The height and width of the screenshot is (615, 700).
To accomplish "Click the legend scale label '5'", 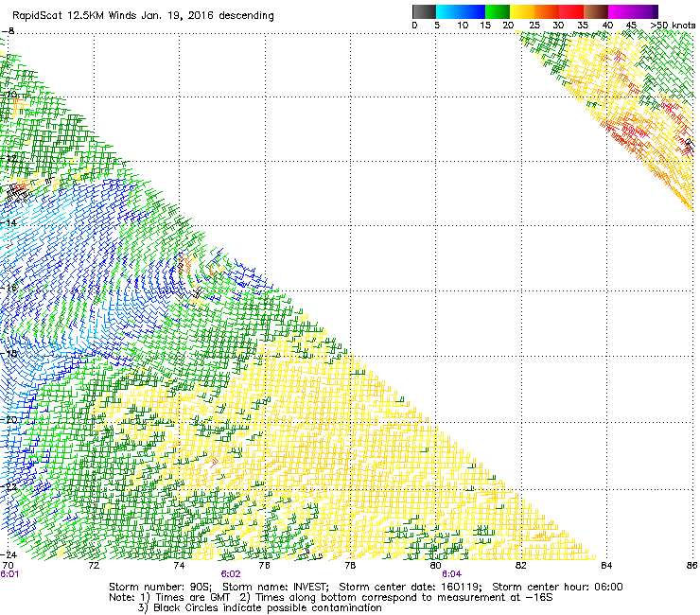I will (x=437, y=26).
